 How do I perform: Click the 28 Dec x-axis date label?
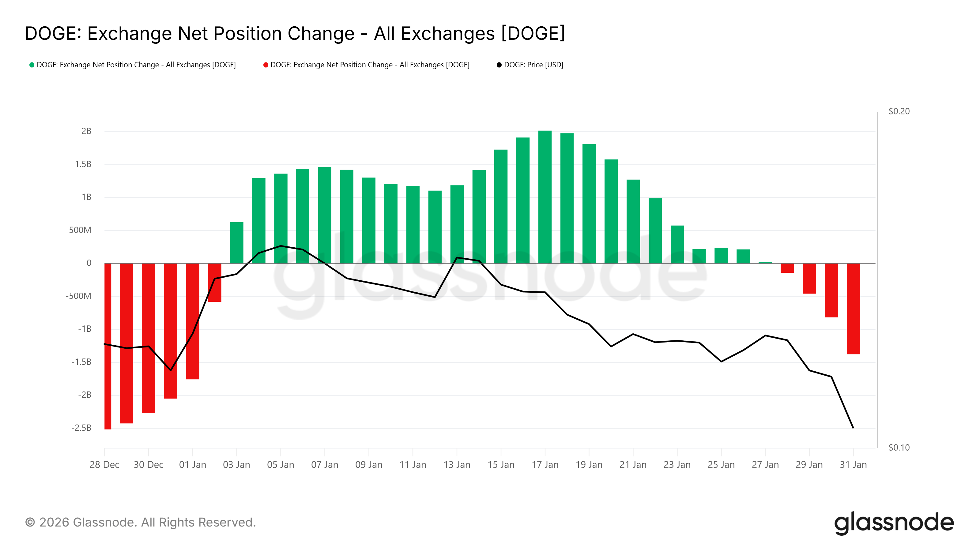104,465
